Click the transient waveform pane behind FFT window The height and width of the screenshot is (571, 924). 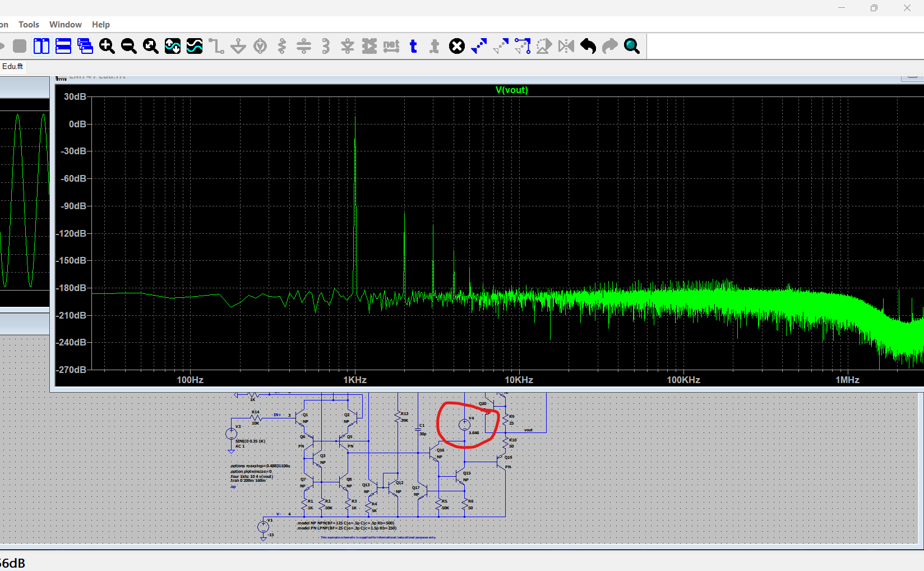click(x=25, y=202)
